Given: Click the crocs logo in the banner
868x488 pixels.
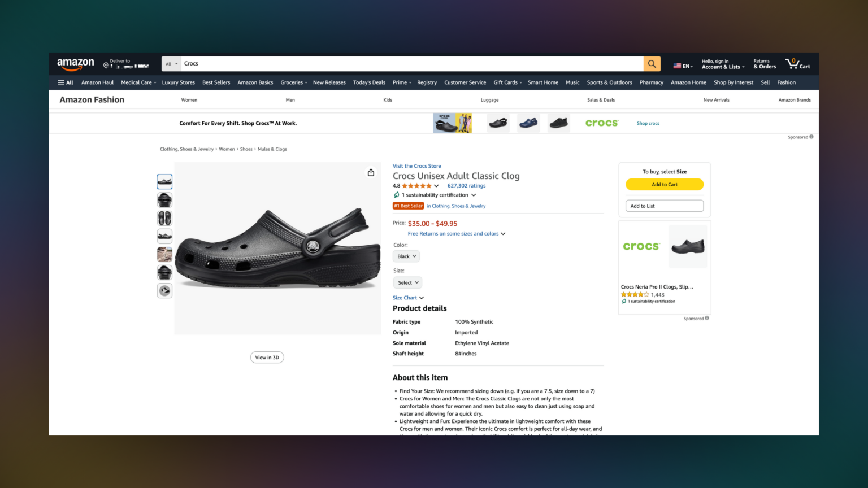Looking at the screenshot, I should [x=601, y=123].
